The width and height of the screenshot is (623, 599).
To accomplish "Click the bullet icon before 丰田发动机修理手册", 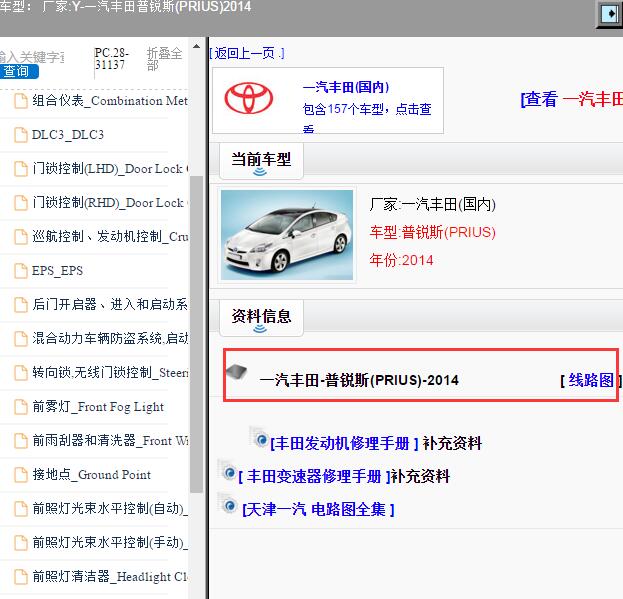I will tap(260, 439).
